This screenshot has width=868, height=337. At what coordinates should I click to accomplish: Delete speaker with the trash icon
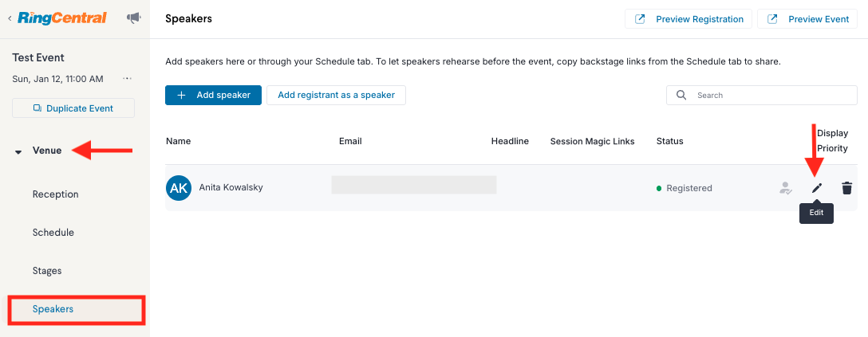(x=846, y=188)
